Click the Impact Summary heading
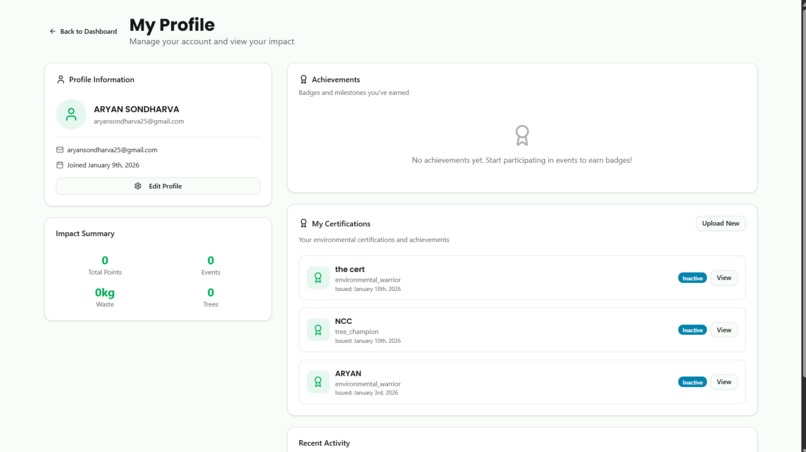Image resolution: width=806 pixels, height=452 pixels. [85, 233]
